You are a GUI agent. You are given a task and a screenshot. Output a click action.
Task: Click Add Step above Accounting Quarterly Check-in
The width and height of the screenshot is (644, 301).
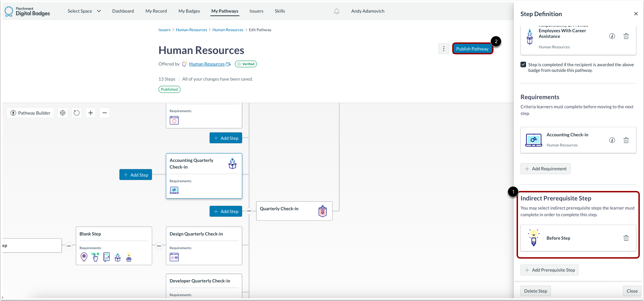226,138
